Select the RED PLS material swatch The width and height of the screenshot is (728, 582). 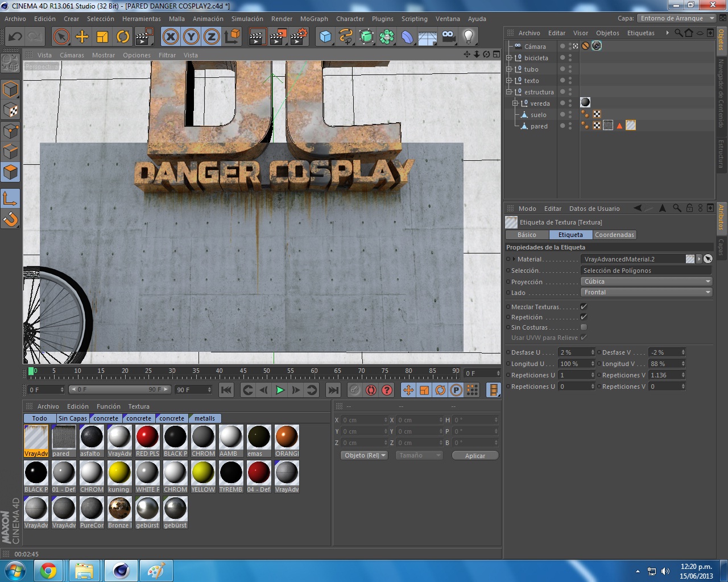pyautogui.click(x=147, y=440)
